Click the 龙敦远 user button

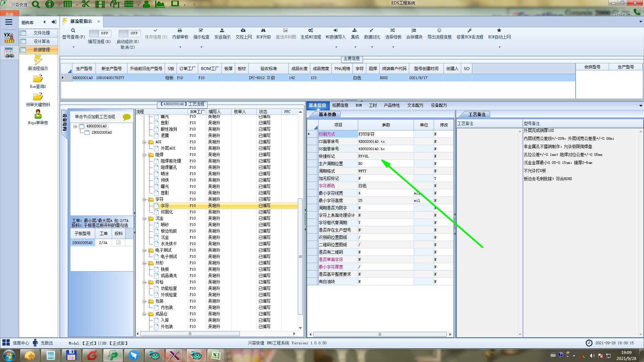[43, 343]
